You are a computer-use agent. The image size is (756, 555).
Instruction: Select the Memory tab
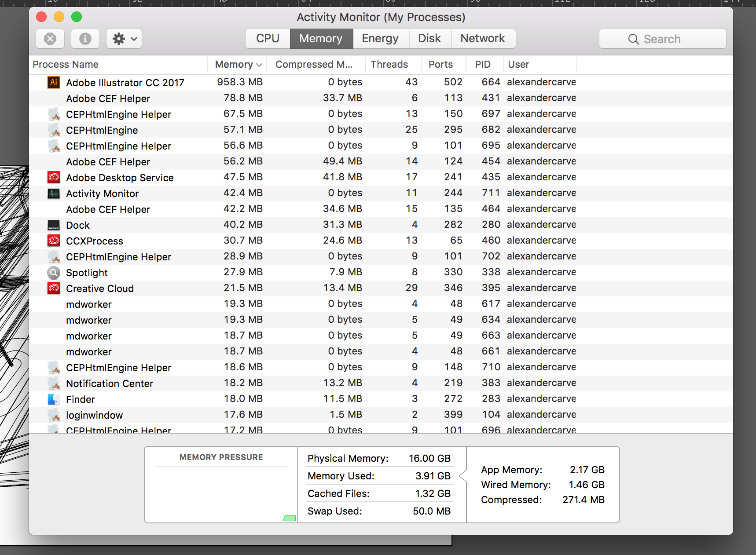pyautogui.click(x=321, y=39)
